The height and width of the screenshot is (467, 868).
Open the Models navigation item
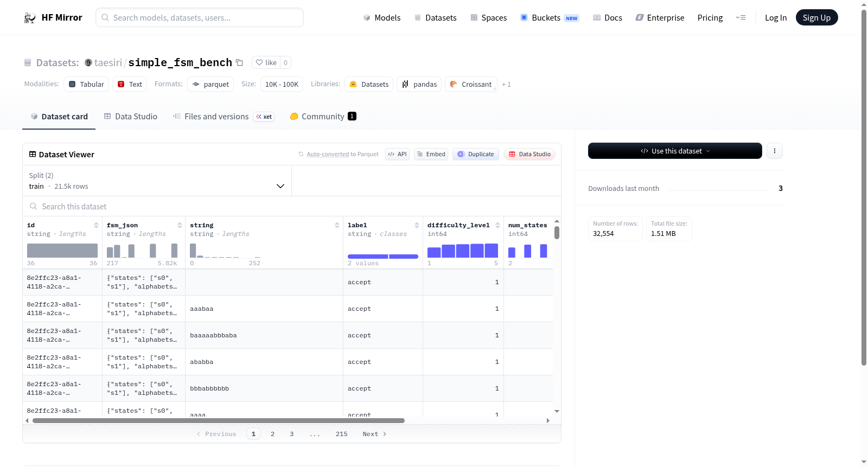(382, 17)
